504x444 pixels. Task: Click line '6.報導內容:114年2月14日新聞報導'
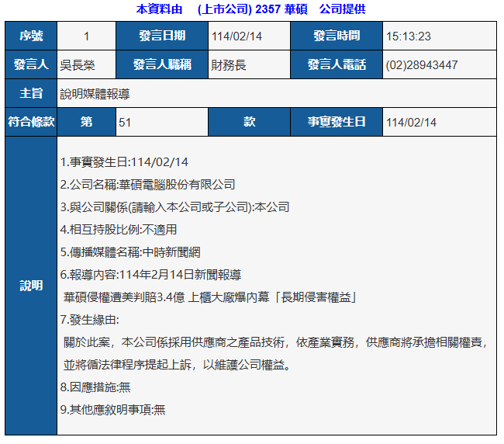tap(150, 275)
